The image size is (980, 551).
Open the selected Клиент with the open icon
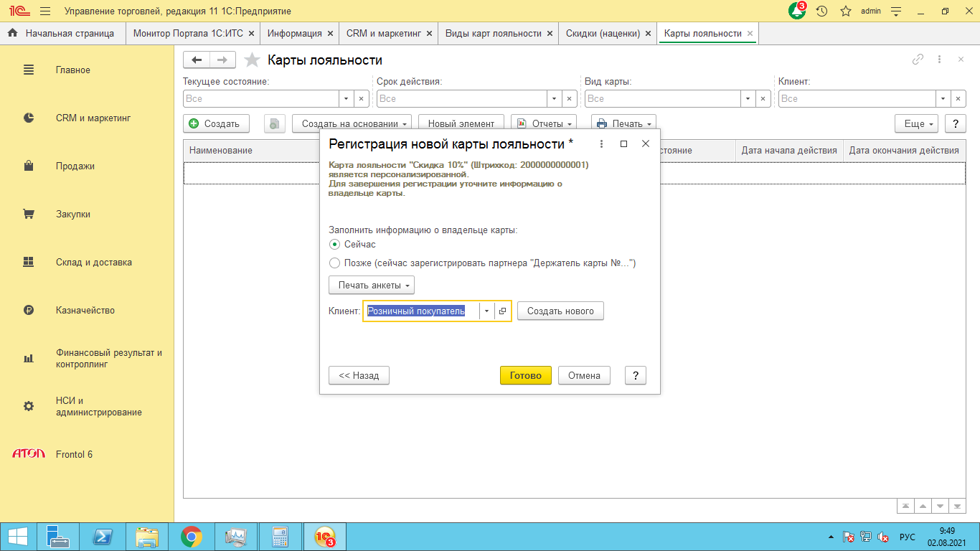pos(503,311)
